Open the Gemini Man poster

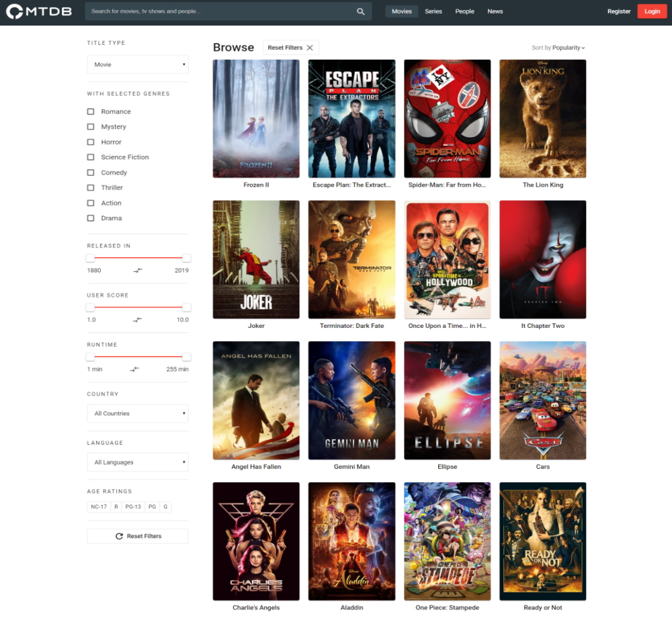click(x=352, y=400)
